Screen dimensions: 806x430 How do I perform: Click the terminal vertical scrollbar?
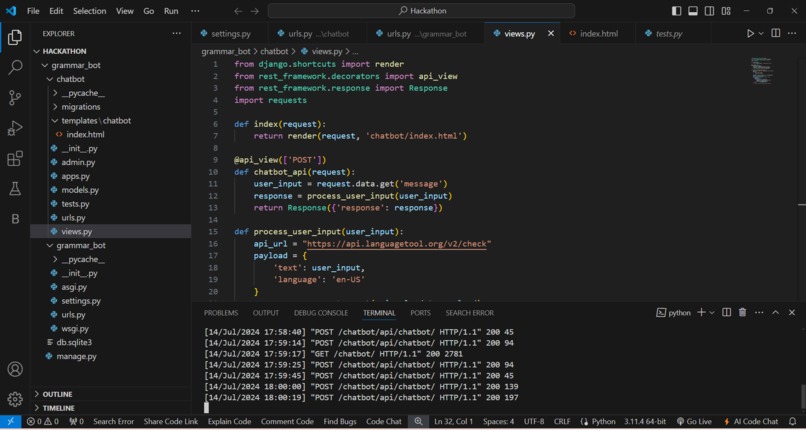point(802,396)
